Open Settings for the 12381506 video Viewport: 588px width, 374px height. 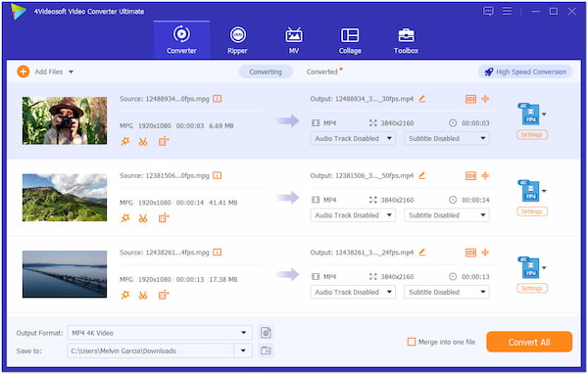pyautogui.click(x=532, y=211)
